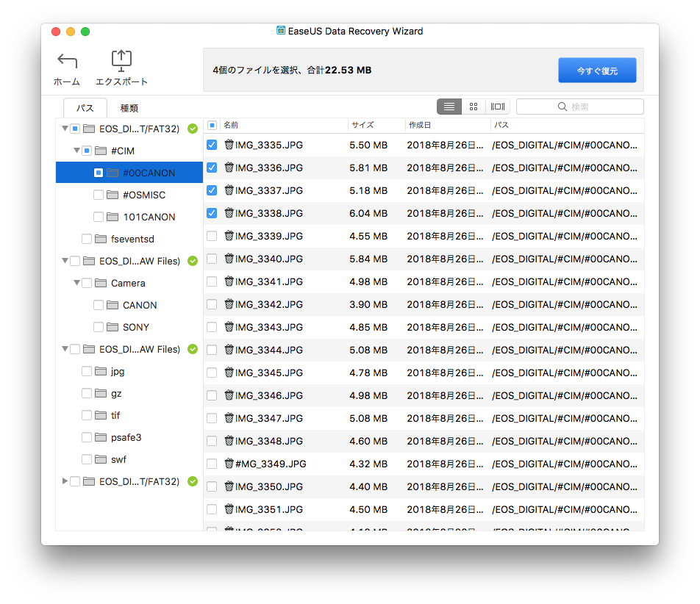Click folder icon of gz
Viewport: 700px width, 604px height.
[101, 393]
